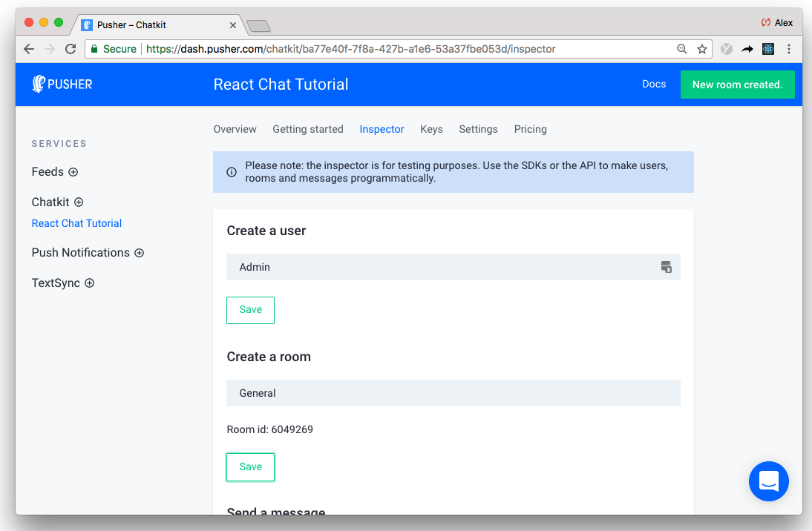The image size is (812, 531).
Task: Add Push Notifications instance via plus icon
Action: tap(140, 253)
